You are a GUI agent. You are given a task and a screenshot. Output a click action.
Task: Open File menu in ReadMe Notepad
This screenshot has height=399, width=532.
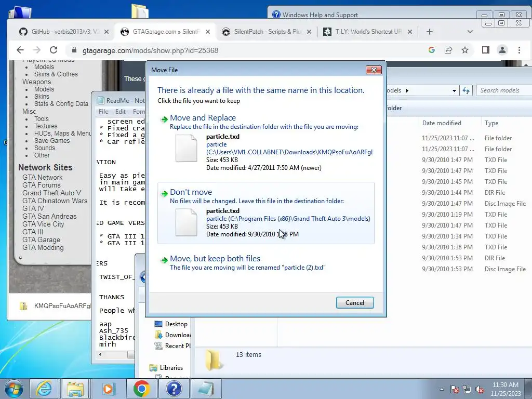click(x=103, y=112)
